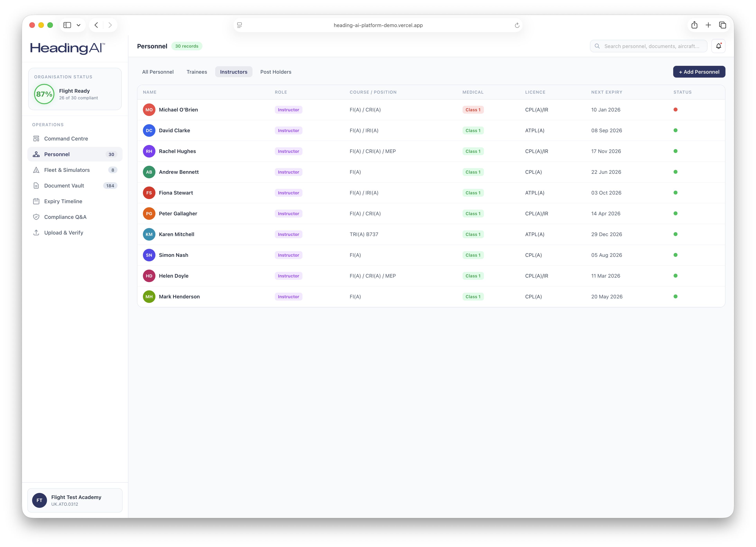Open the Document Vault

coord(64,186)
